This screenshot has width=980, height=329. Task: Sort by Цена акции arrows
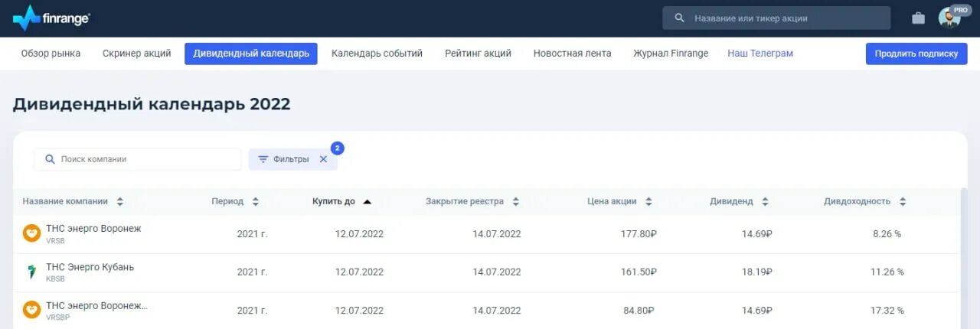coord(648,201)
